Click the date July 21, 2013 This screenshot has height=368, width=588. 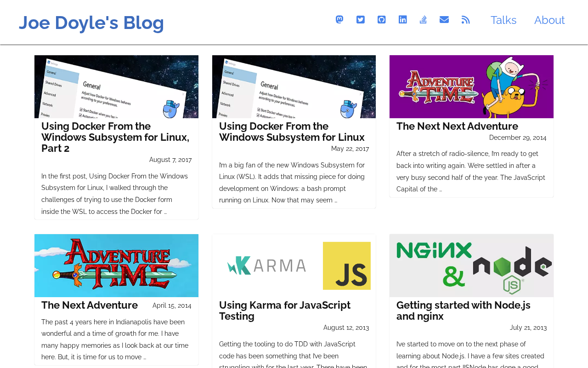coord(528,328)
